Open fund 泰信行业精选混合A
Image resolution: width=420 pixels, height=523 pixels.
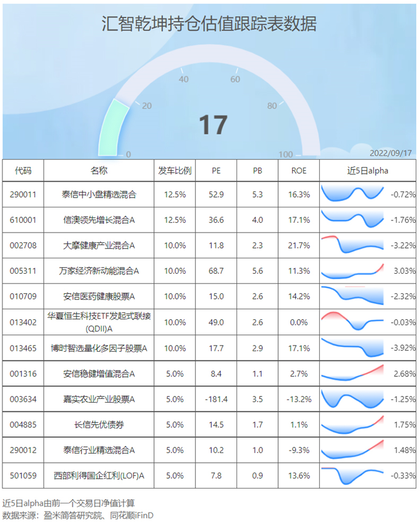tap(99, 450)
